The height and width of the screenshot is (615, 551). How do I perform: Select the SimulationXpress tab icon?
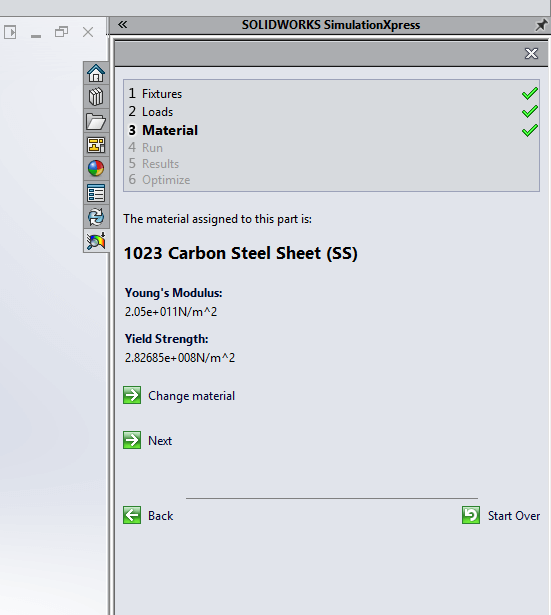[96, 241]
